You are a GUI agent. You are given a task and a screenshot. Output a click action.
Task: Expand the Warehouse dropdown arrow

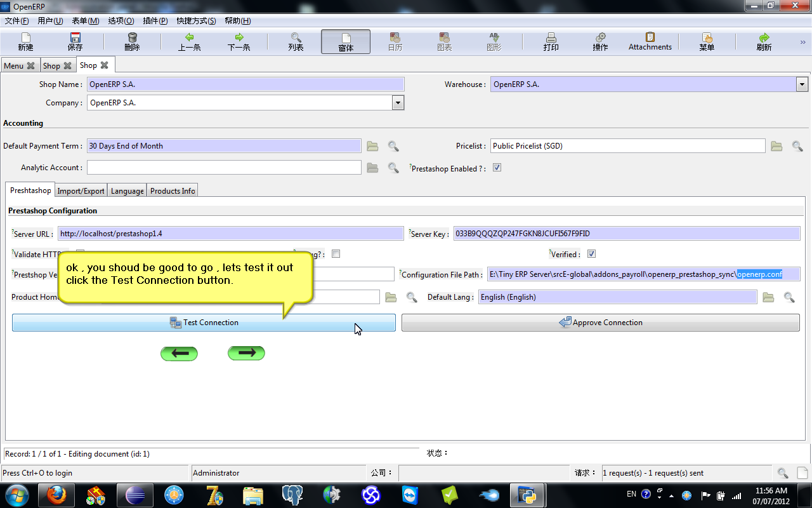point(802,84)
